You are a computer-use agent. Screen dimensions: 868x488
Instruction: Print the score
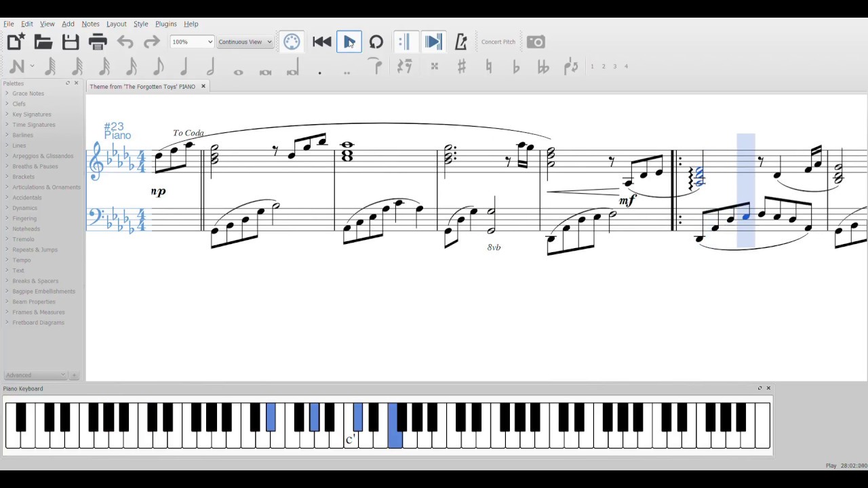(98, 42)
